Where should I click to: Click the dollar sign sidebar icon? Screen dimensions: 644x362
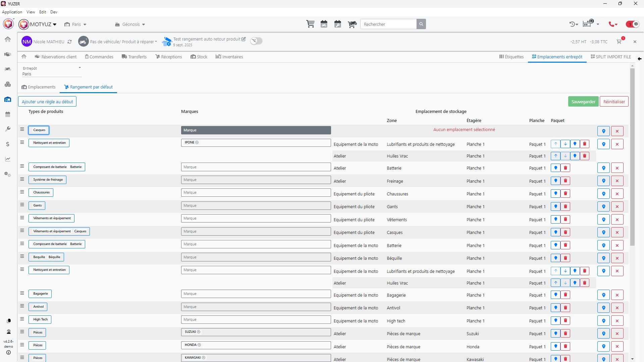pos(8,144)
